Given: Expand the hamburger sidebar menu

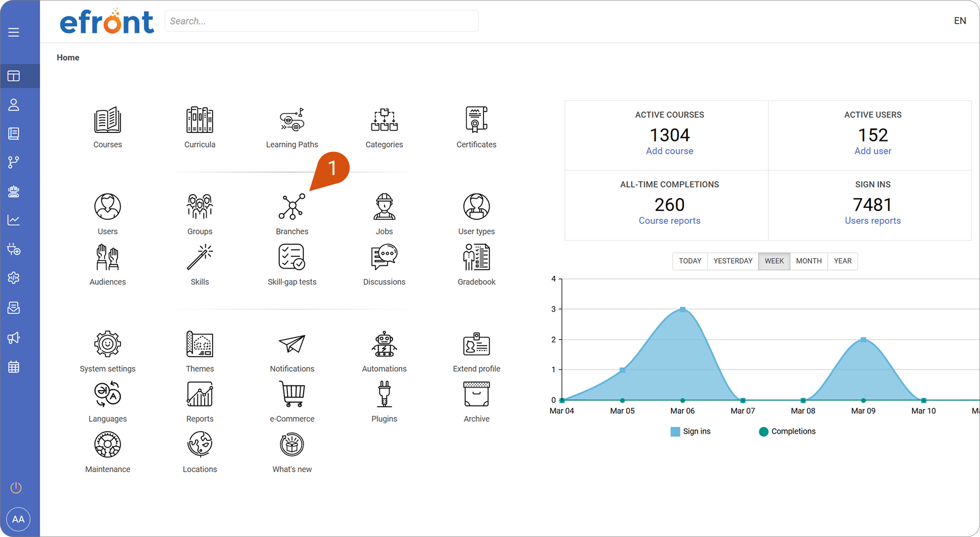Looking at the screenshot, I should click(14, 32).
